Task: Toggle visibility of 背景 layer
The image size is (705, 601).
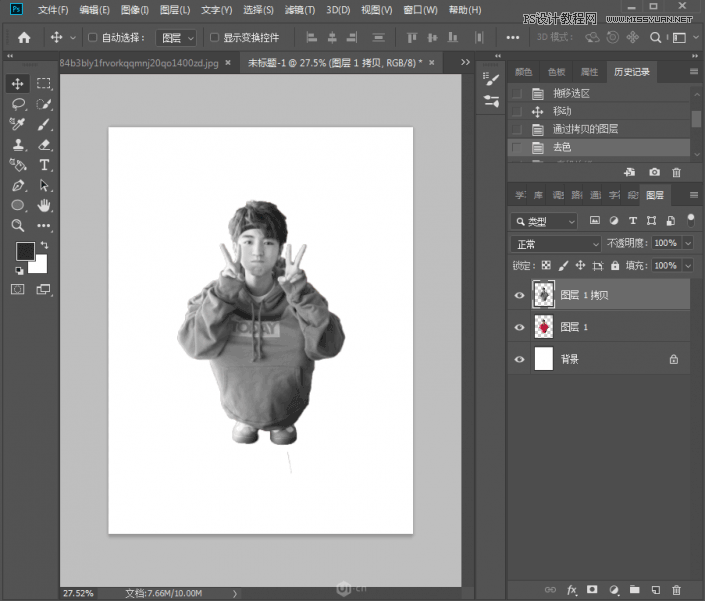Action: coord(518,359)
